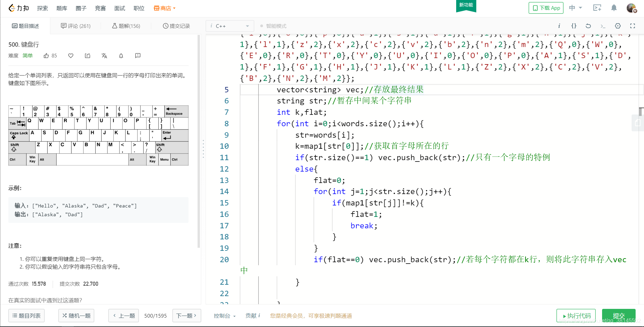Open the 题目列表 problem list
Screen dimensions: 644x327
pos(26,316)
